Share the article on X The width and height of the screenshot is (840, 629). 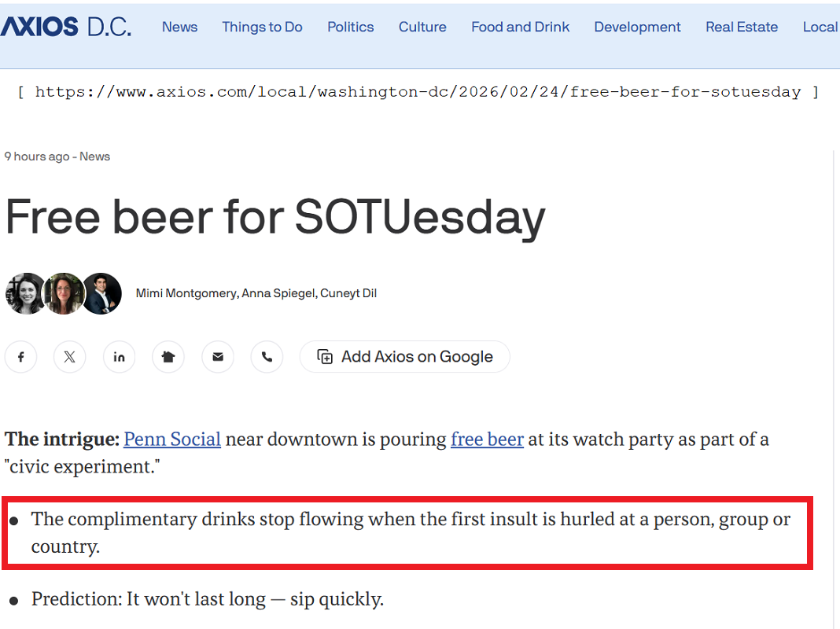(x=70, y=357)
